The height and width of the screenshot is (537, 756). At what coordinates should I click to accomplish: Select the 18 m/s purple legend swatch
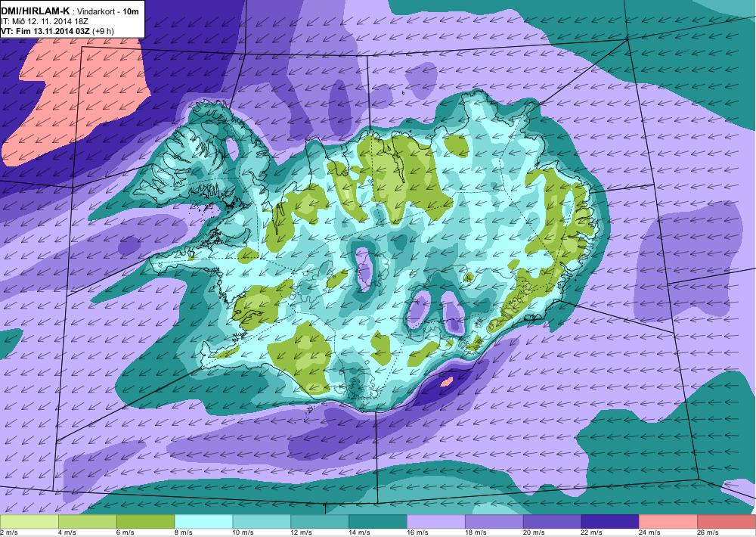[494, 522]
